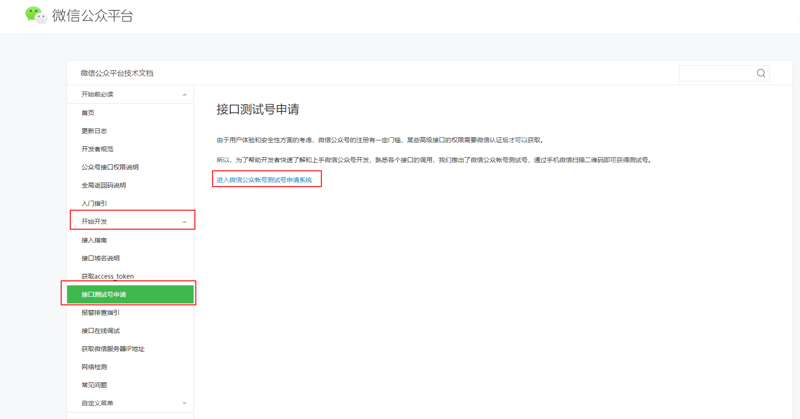Focus the documentation search field

(724, 73)
